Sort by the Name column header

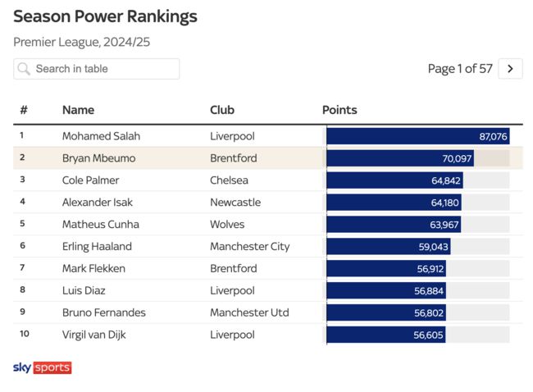[x=78, y=110]
